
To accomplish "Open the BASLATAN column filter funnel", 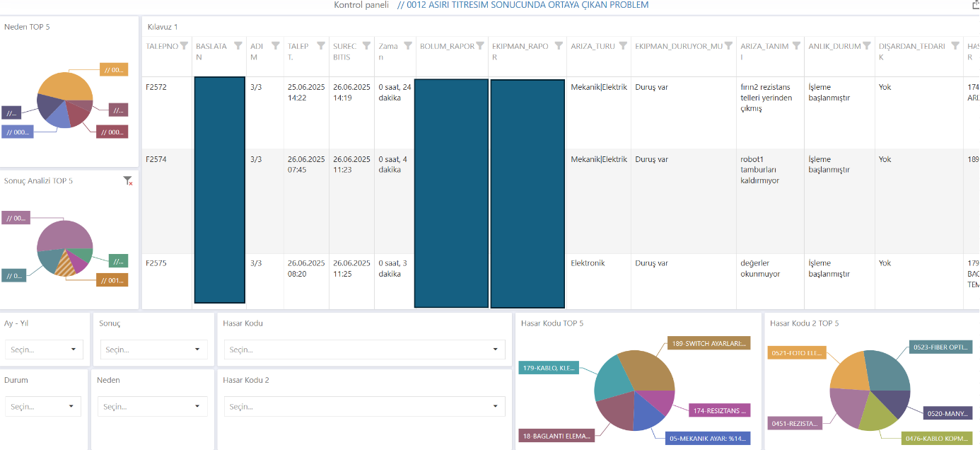I will 238,46.
